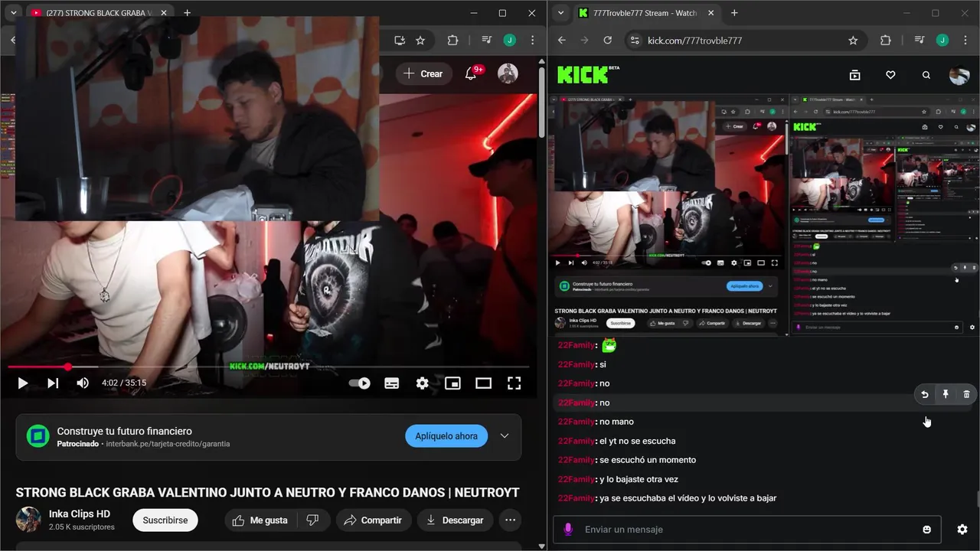Open YouTube account avatar menu
This screenshot has height=551, width=980.
(x=508, y=73)
